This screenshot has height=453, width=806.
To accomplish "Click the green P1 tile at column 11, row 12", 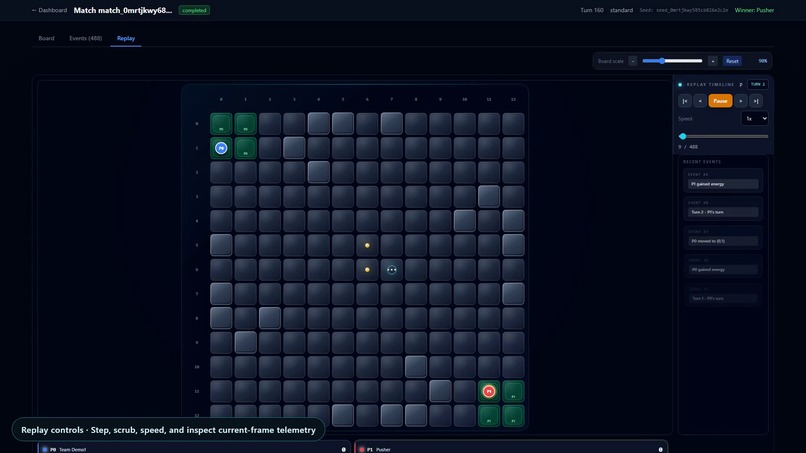I will point(489,415).
